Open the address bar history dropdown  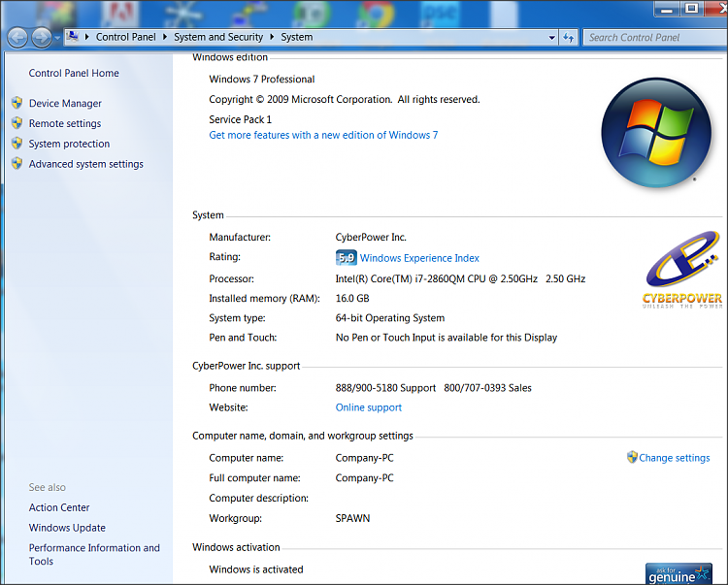[551, 38]
